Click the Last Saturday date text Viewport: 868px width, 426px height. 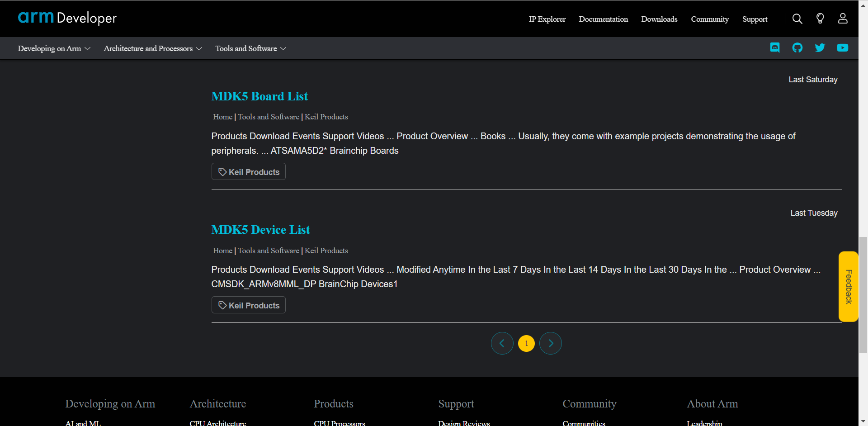coord(813,80)
